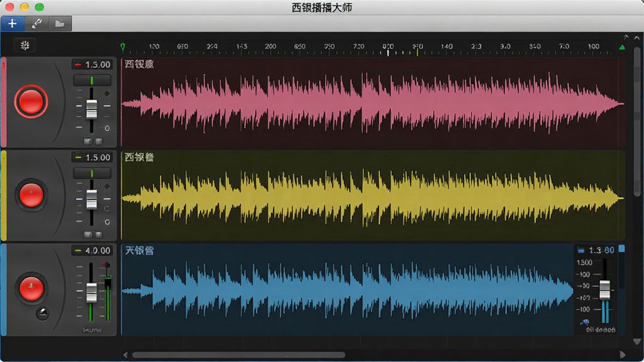Click the blue square at the right panel's top corner
644x362 pixels.
coord(622,249)
